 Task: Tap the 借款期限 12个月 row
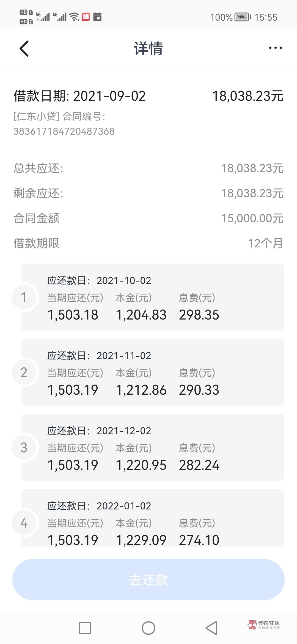tap(148, 243)
